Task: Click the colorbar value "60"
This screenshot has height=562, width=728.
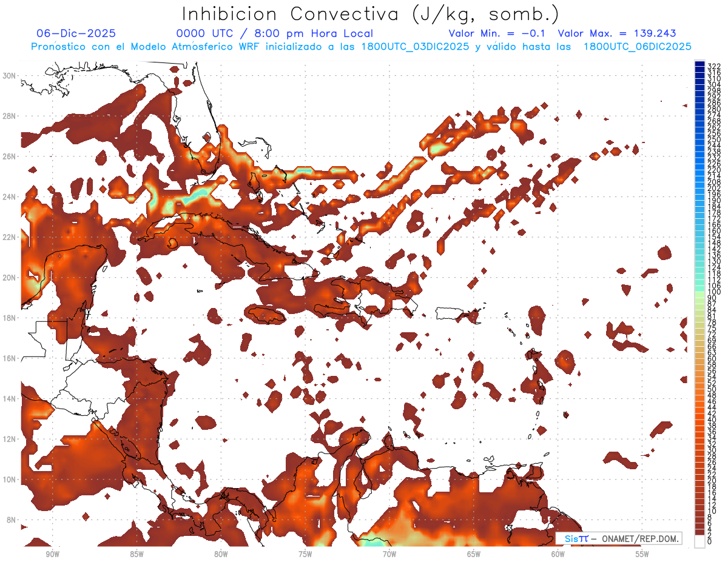Action: pyautogui.click(x=712, y=359)
